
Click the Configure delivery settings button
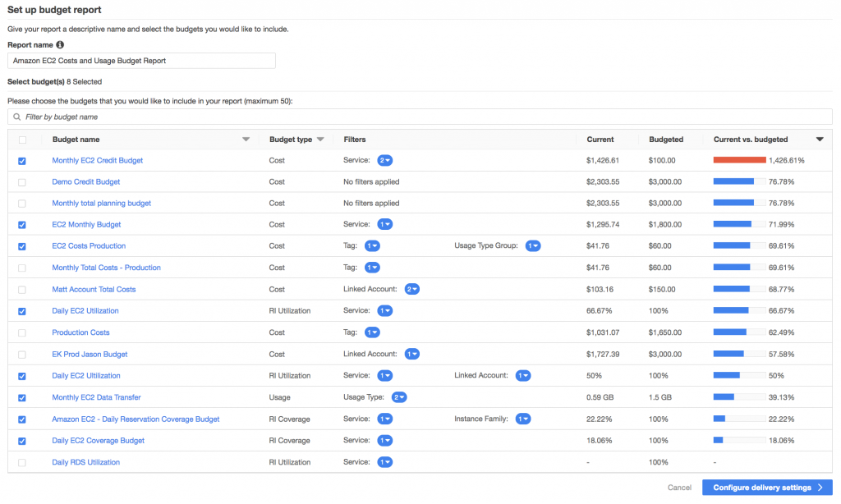point(767,488)
